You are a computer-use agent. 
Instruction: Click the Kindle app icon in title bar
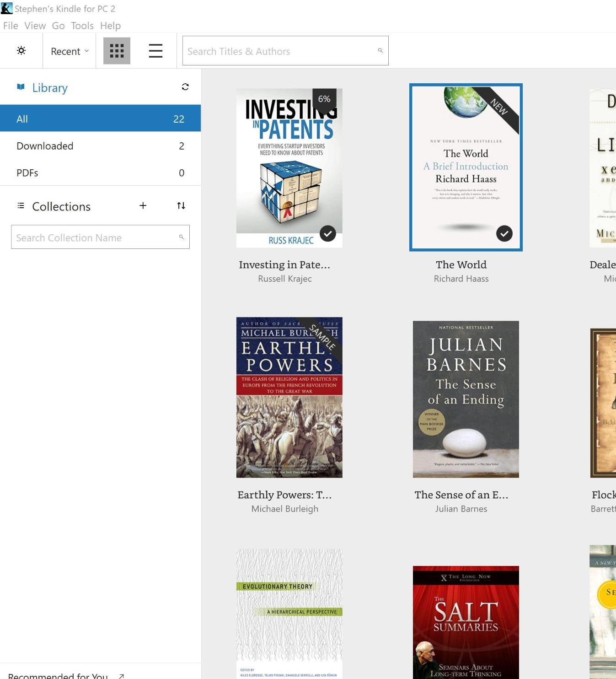click(6, 8)
